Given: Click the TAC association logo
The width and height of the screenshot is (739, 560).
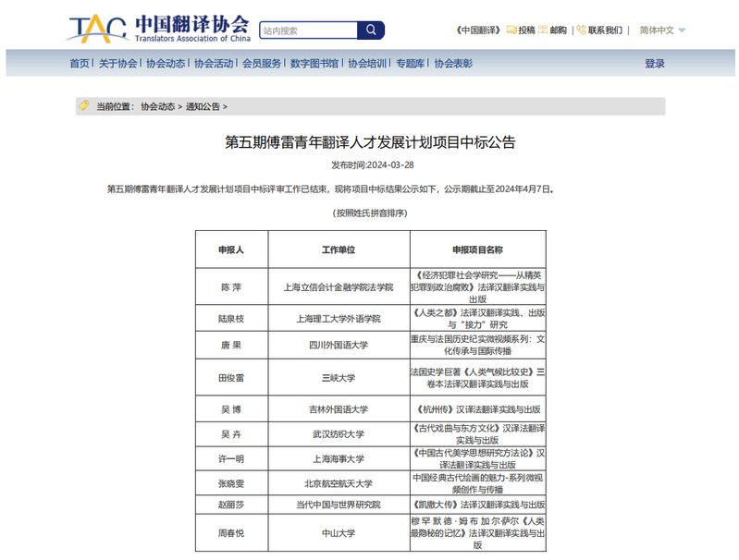Looking at the screenshot, I should [x=97, y=29].
